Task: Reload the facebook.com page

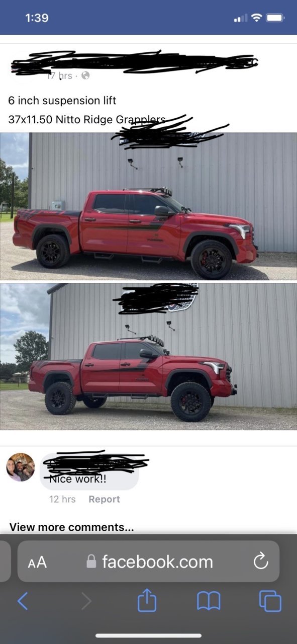Action: (x=261, y=561)
